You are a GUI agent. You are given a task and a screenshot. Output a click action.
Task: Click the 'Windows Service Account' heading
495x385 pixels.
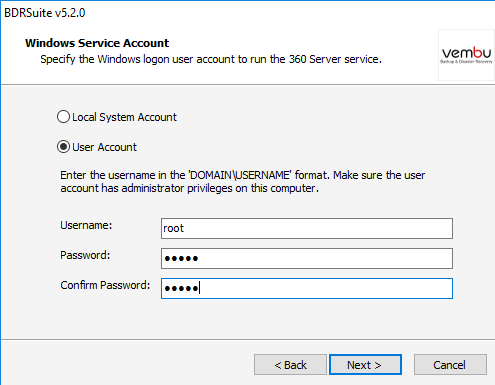(97, 43)
